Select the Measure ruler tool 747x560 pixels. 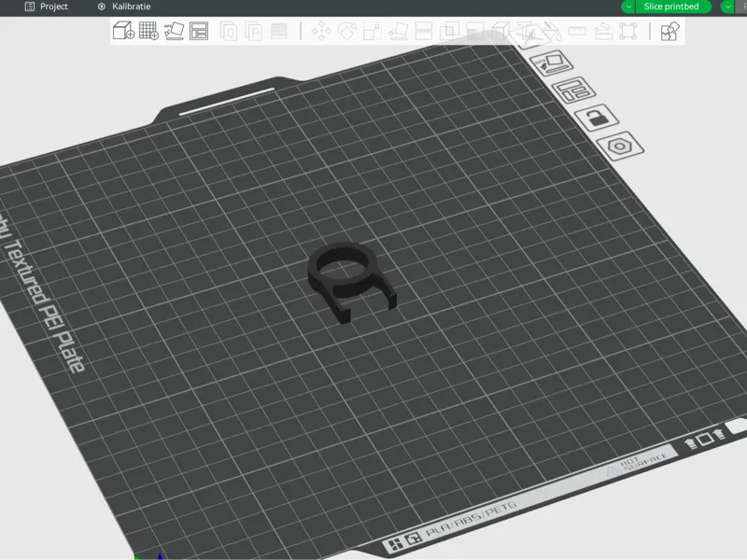[577, 32]
